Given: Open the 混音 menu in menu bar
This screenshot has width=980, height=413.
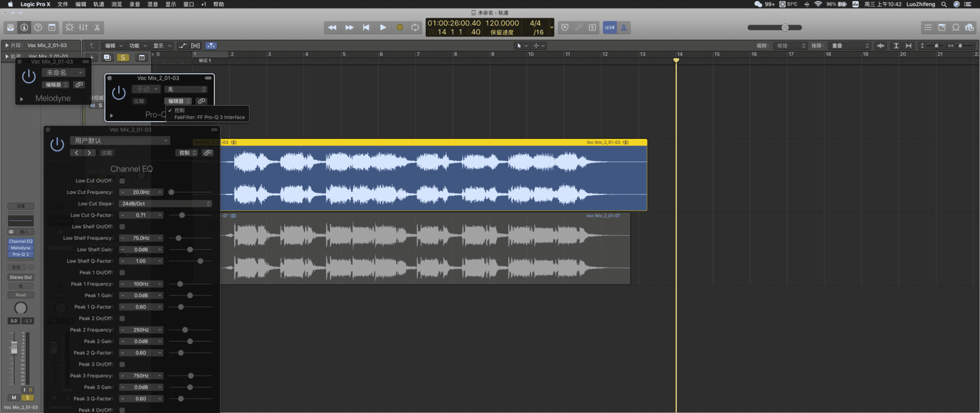Looking at the screenshot, I should pyautogui.click(x=153, y=4).
